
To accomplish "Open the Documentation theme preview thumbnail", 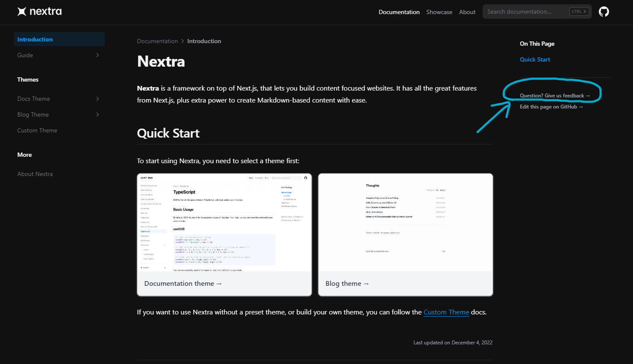I will tap(224, 223).
